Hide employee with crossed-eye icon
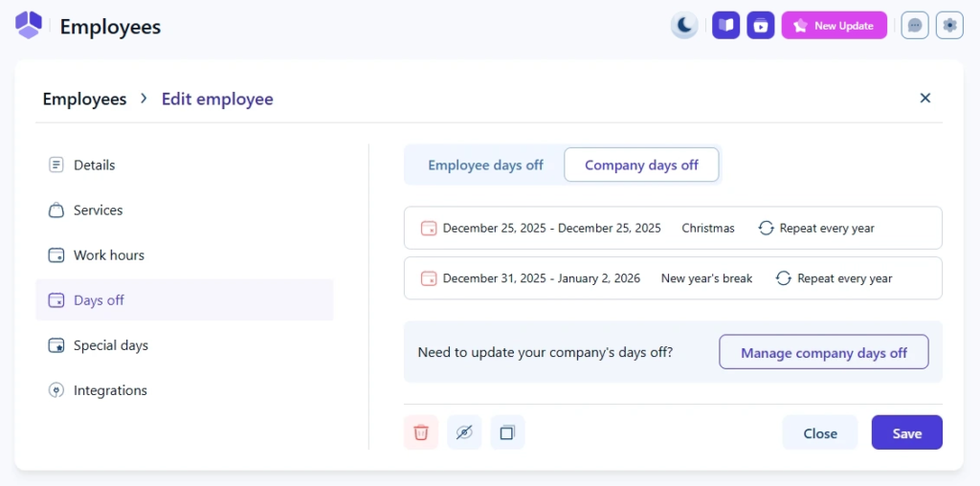Screen dimensions: 980x486 pos(464,432)
